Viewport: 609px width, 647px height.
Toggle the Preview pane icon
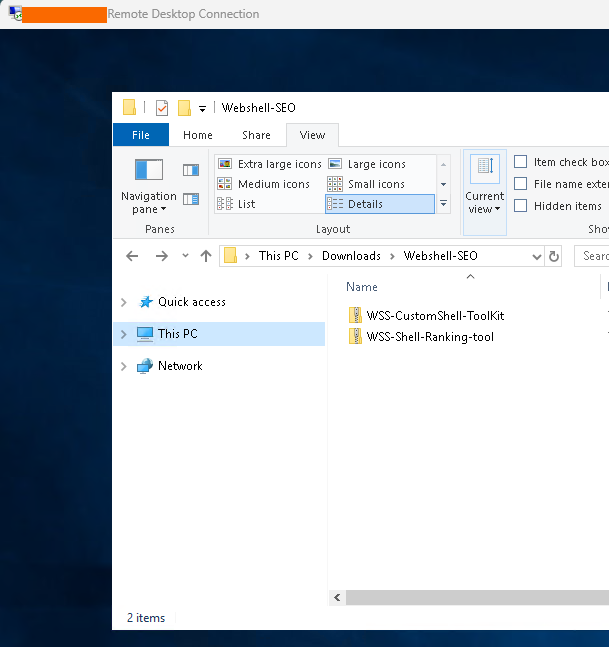(x=191, y=170)
